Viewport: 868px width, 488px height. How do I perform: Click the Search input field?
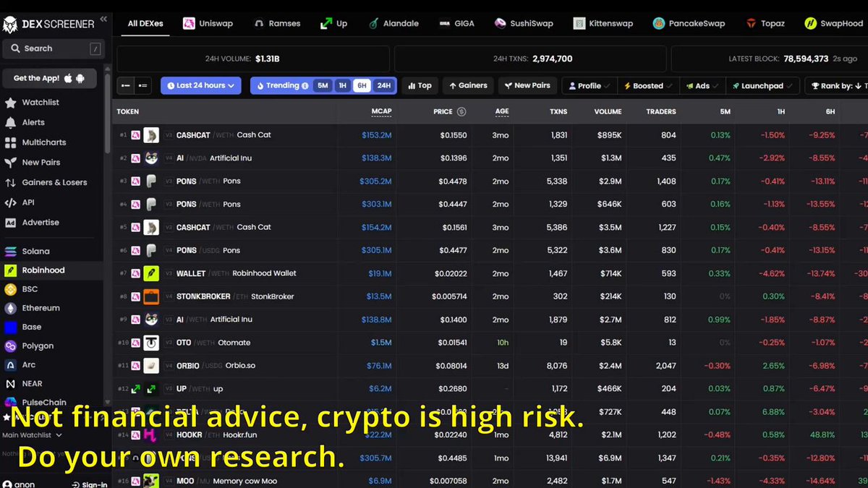point(52,48)
